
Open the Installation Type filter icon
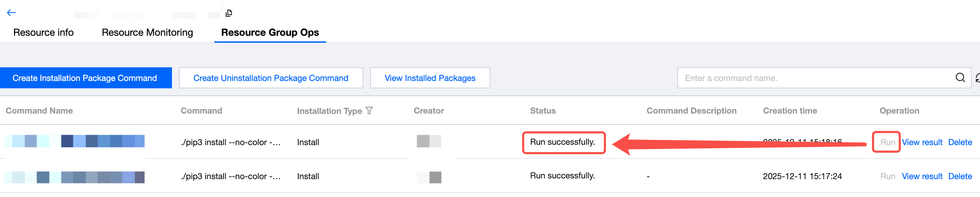369,110
